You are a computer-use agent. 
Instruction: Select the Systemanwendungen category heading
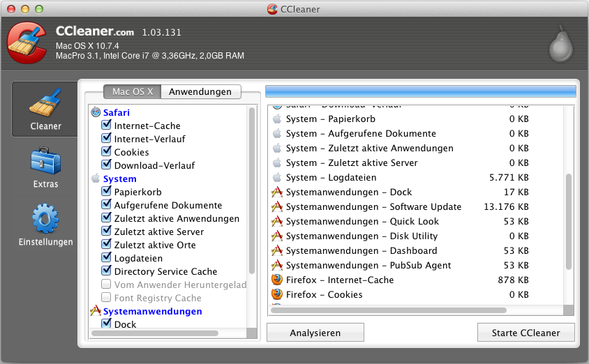[153, 312]
